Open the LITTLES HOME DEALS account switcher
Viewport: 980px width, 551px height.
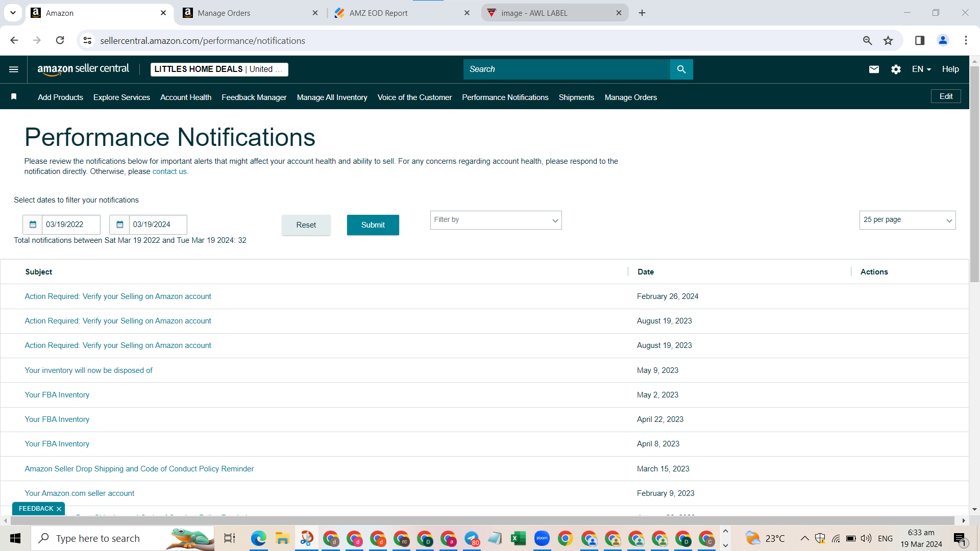[219, 69]
